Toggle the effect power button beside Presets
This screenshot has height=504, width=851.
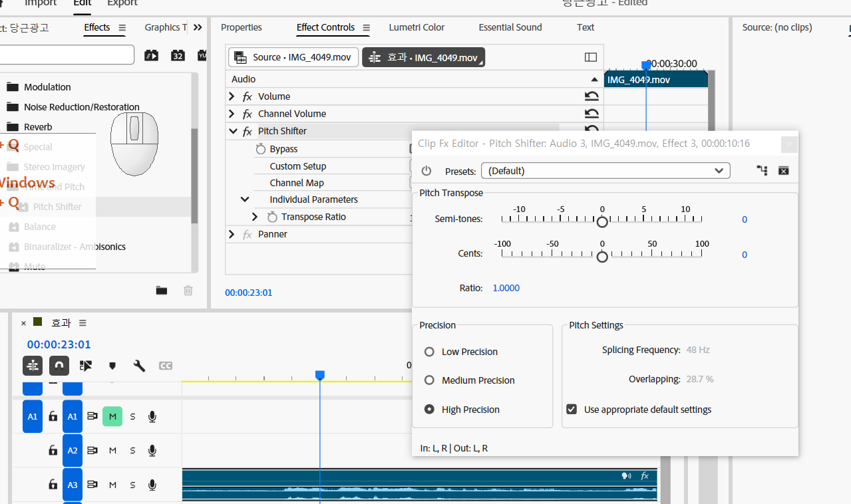[426, 171]
